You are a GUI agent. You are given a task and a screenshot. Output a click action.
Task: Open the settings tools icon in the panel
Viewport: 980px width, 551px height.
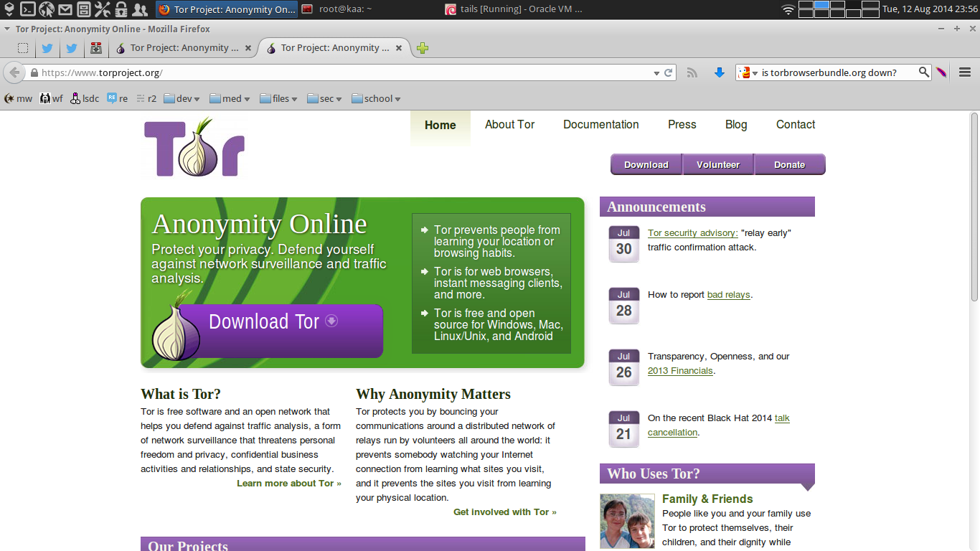click(x=103, y=9)
